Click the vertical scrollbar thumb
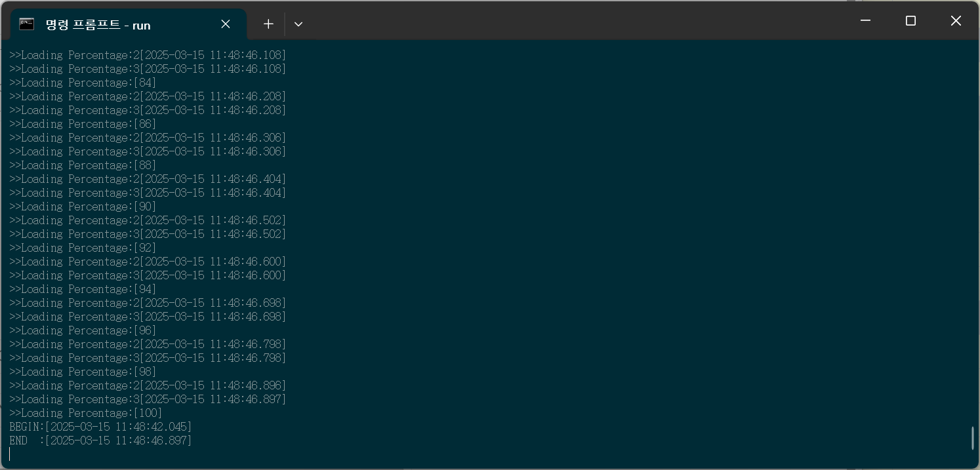This screenshot has width=980, height=470. pyautogui.click(x=972, y=438)
